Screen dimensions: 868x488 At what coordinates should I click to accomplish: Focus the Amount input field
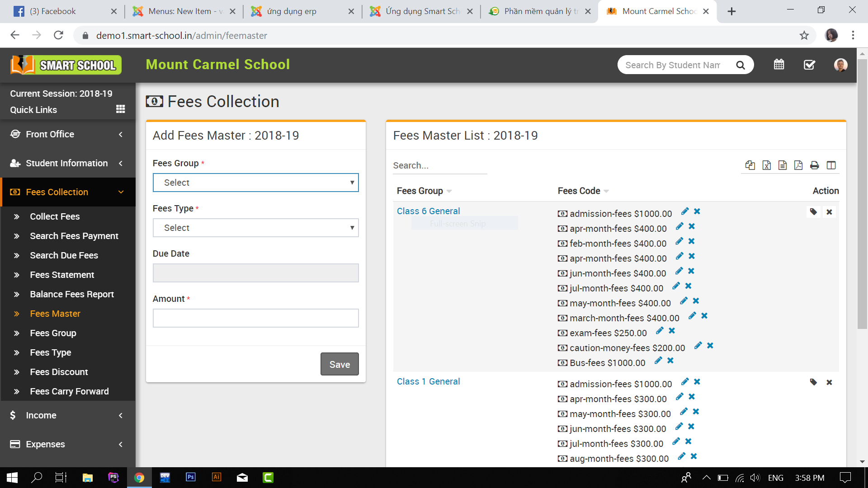[256, 318]
